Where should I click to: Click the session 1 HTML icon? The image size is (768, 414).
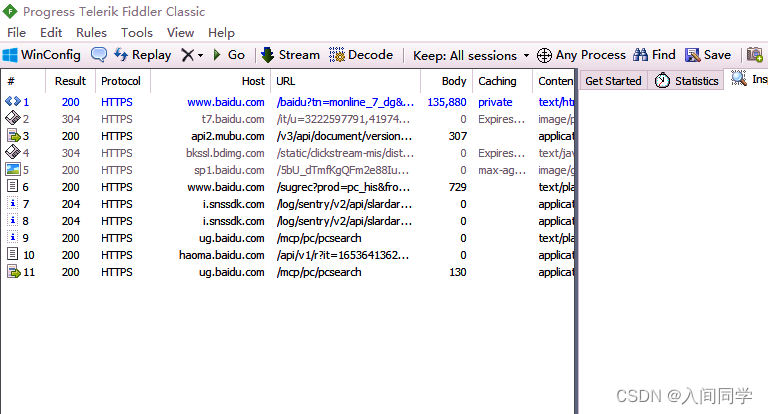click(x=13, y=101)
